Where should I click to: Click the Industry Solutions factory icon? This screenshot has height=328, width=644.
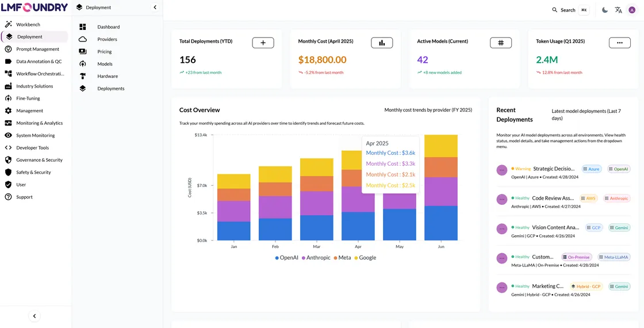point(8,86)
